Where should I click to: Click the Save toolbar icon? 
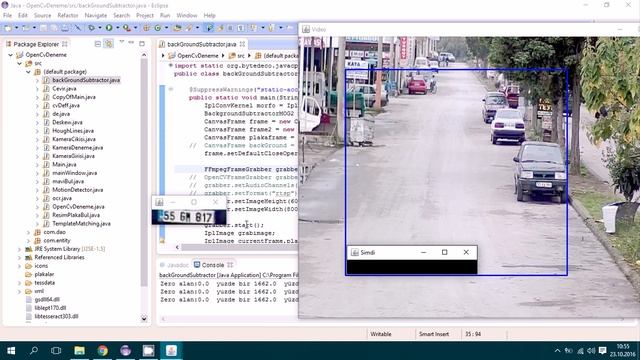coord(43,28)
